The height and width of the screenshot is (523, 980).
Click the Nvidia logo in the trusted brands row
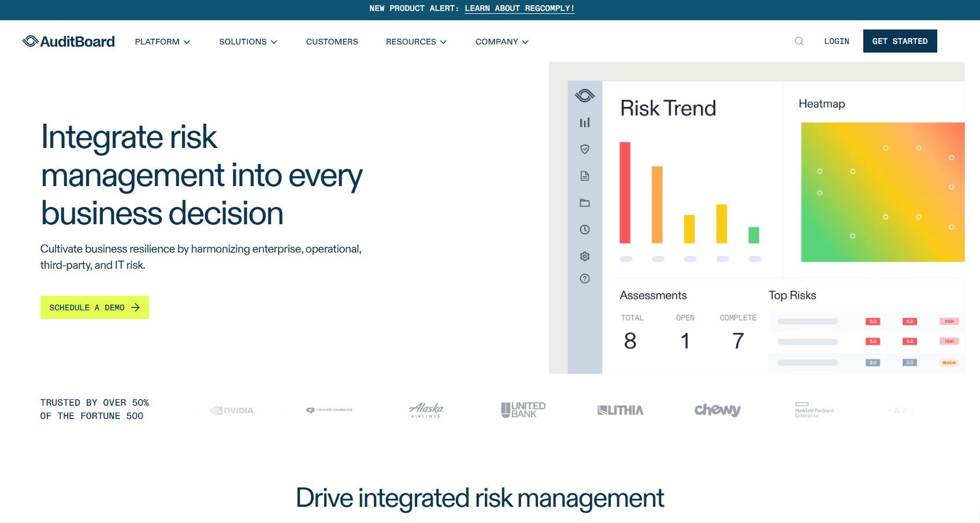[232, 410]
